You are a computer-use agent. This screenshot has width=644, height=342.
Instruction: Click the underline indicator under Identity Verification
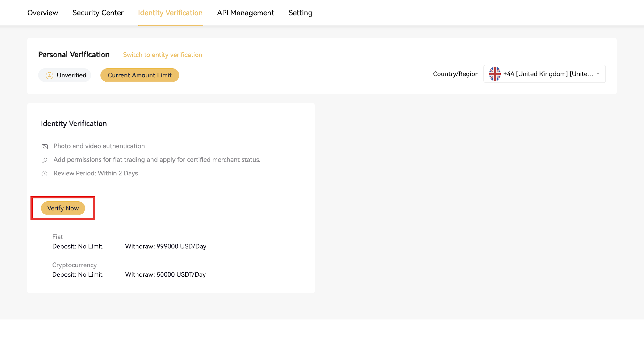171,25
